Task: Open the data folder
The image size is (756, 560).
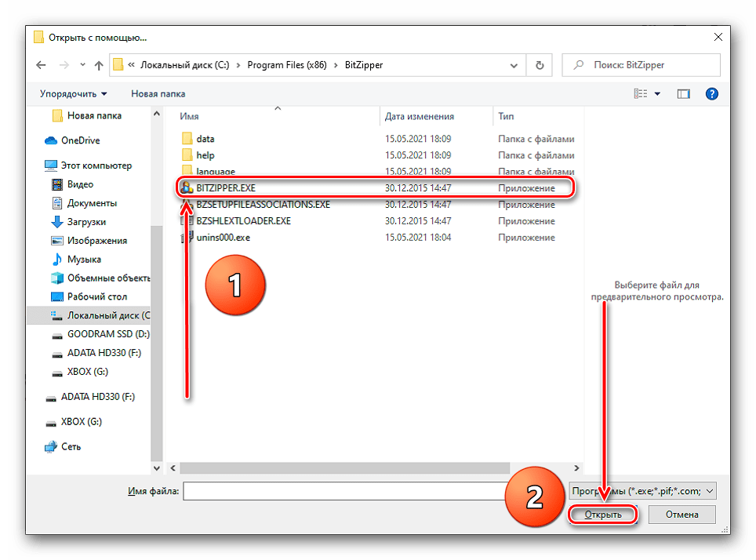Action: (205, 139)
